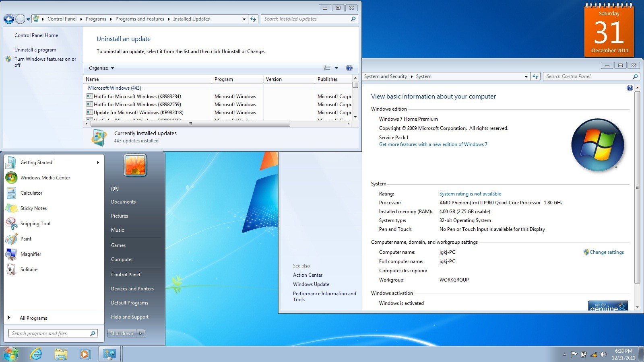644x362 pixels.
Task: Click the search magnifier in Search Installed Updates
Action: pyautogui.click(x=353, y=19)
